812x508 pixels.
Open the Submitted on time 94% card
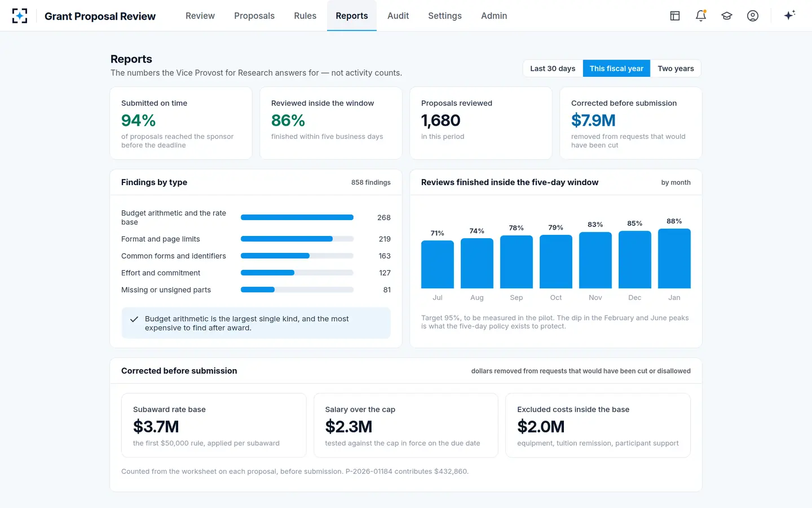[x=181, y=123]
